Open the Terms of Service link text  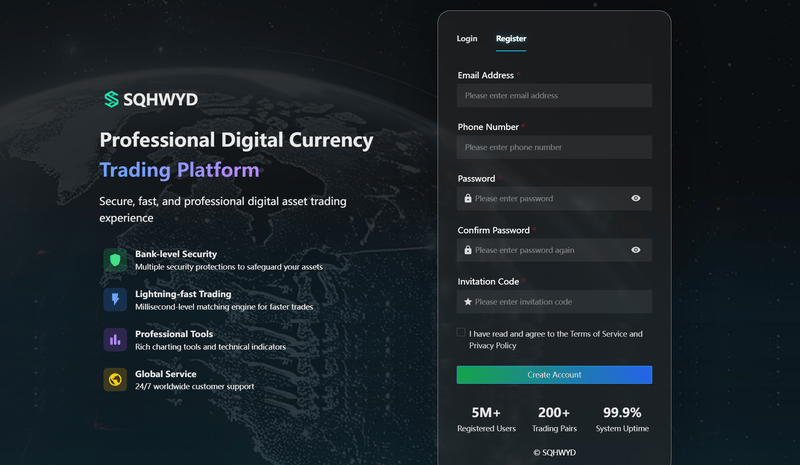(598, 334)
